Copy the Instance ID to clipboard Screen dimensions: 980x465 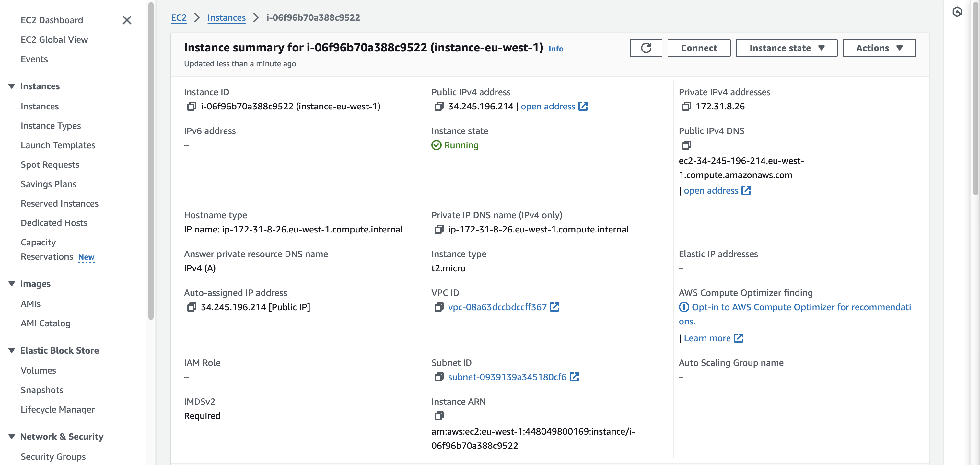tap(191, 107)
